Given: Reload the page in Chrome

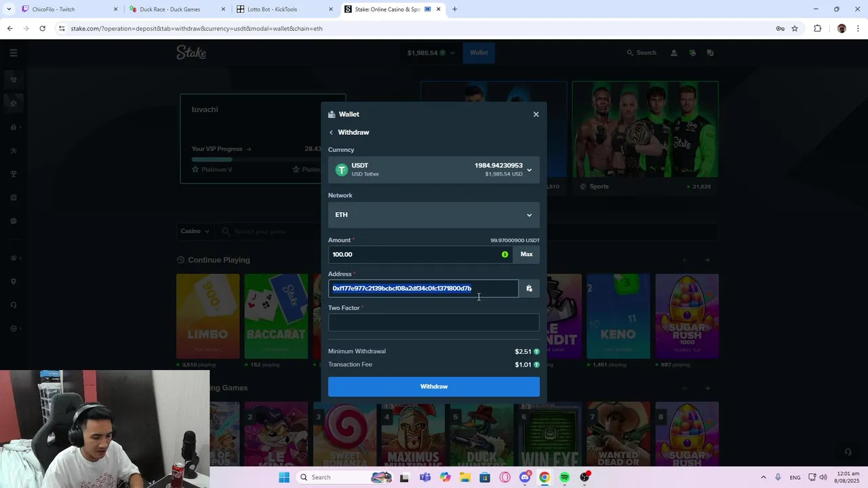Looking at the screenshot, I should pyautogui.click(x=42, y=28).
